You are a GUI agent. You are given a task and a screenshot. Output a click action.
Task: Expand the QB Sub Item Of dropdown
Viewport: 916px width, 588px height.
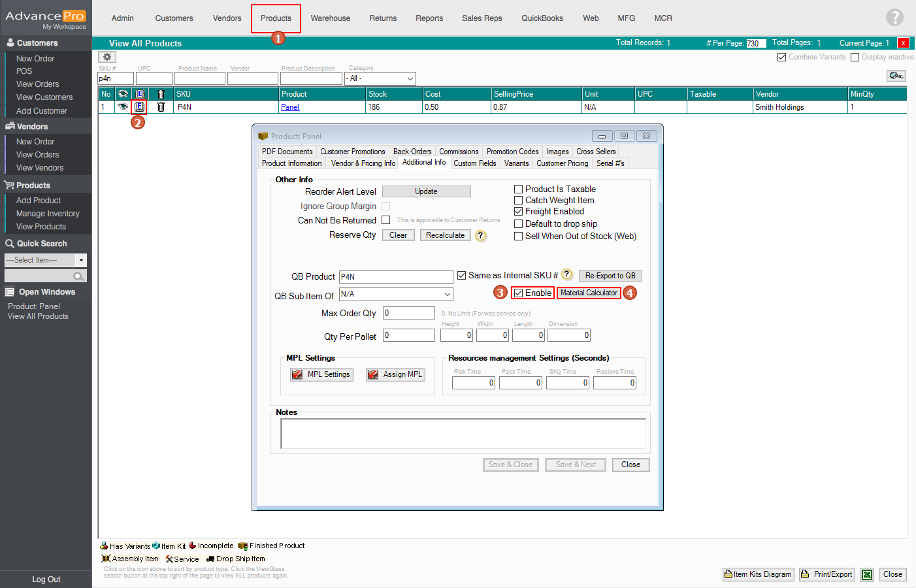point(447,295)
